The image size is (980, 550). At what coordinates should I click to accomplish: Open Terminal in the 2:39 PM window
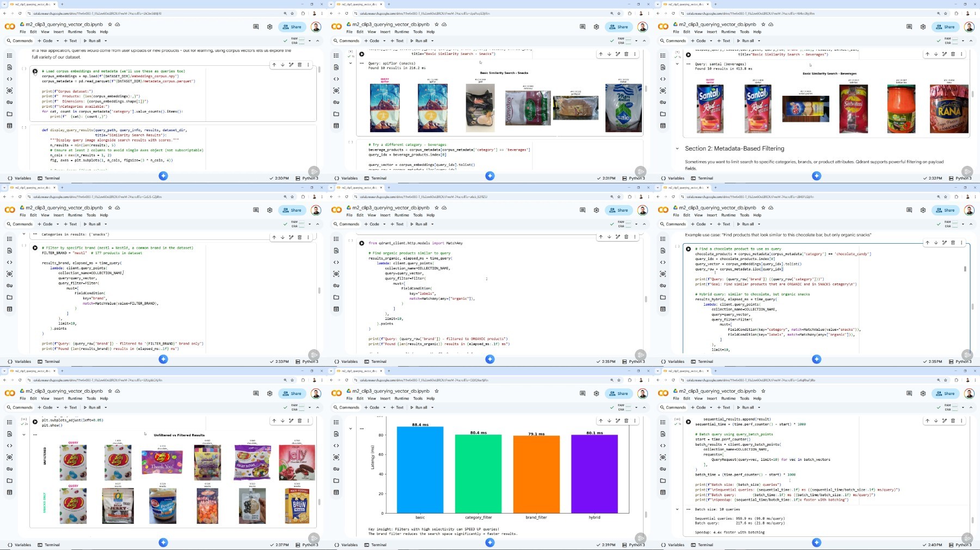(376, 545)
